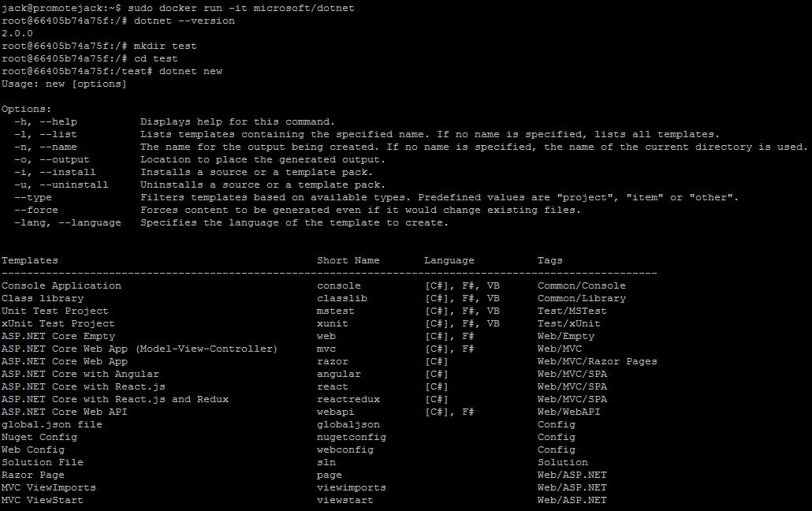Click the 'Web/MVC/Razor Pages' tag
The height and width of the screenshot is (511, 812).
point(597,361)
